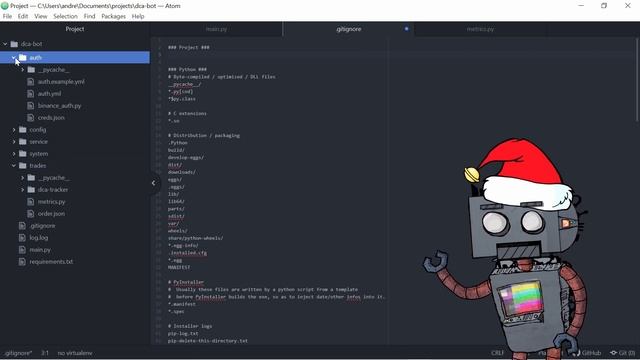640x360 pixels.
Task: Switch to the main.py tab
Action: pos(216,29)
